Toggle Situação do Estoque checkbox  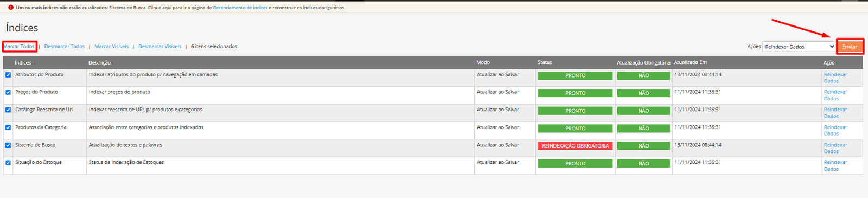click(8, 163)
